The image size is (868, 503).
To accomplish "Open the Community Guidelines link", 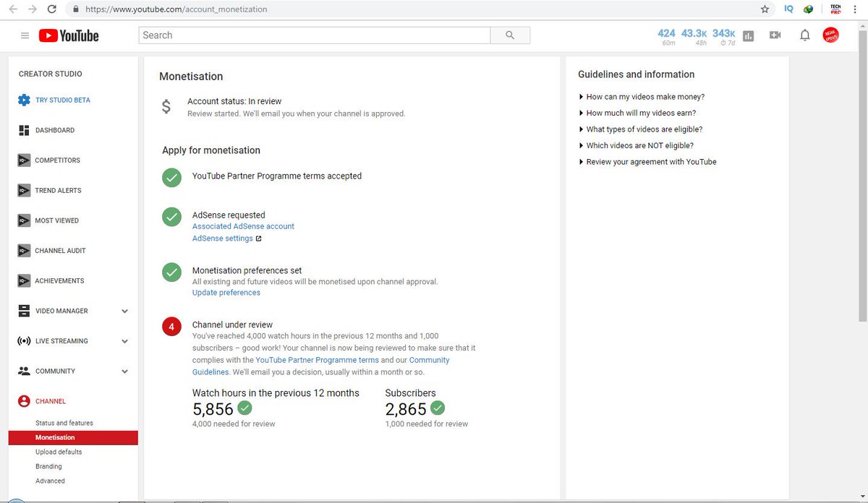I will tap(321, 366).
